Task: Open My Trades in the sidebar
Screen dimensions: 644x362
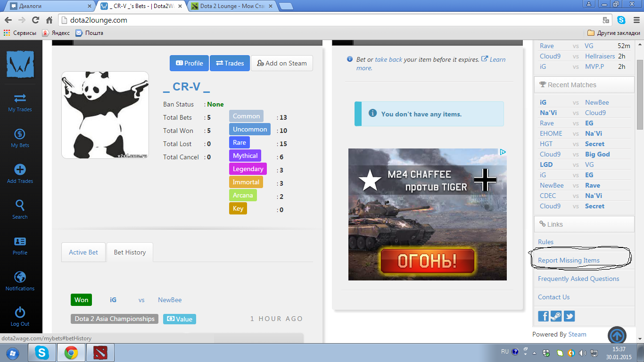Action: (x=20, y=103)
